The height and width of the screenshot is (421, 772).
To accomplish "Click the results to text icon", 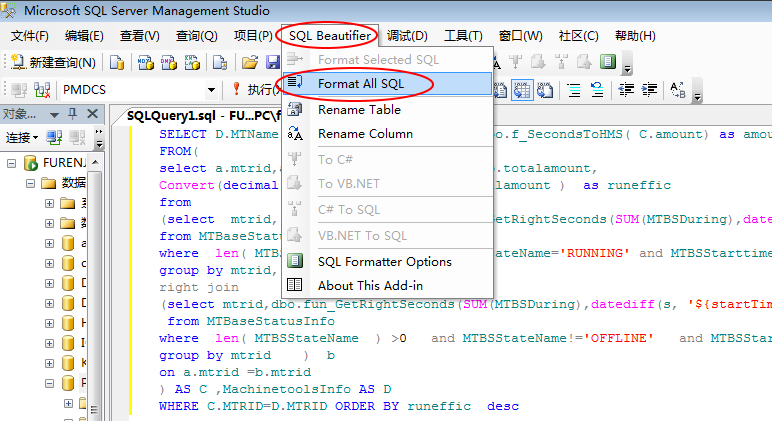I will [x=500, y=90].
